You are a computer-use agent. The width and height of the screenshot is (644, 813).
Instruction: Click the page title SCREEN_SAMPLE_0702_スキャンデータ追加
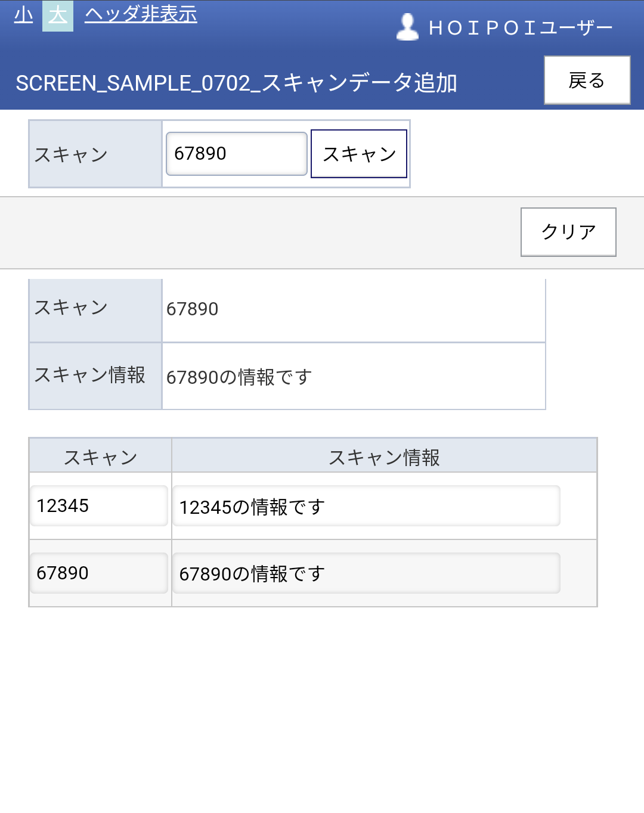pyautogui.click(x=236, y=83)
